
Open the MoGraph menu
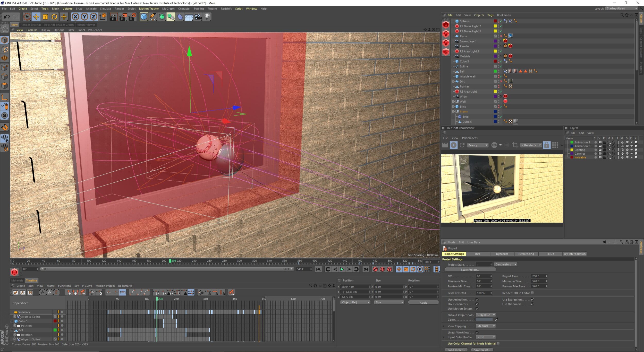(168, 8)
